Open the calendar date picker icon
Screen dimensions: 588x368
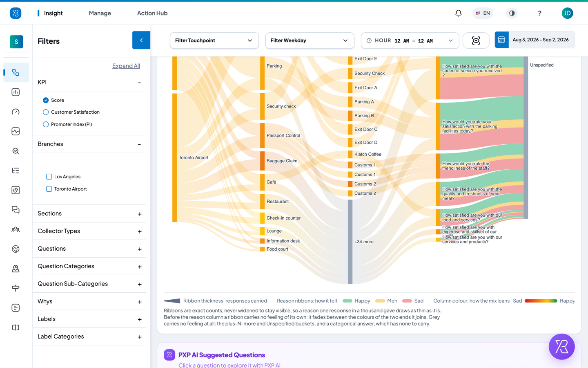point(501,40)
